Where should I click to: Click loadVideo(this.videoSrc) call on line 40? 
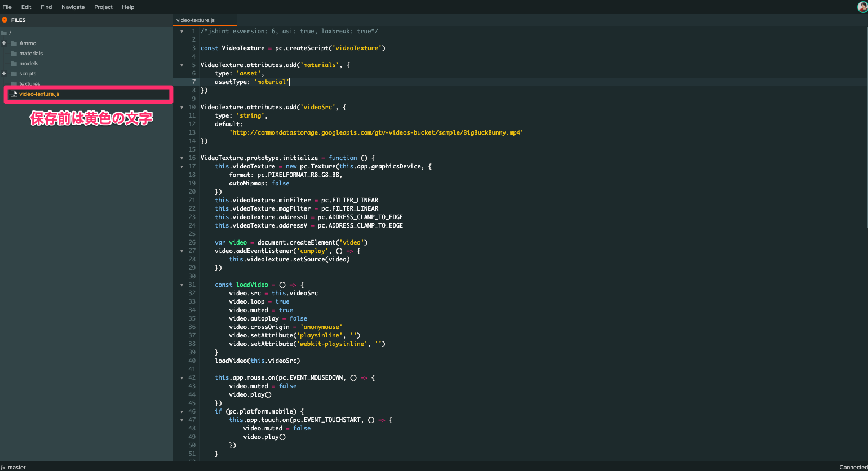tap(257, 361)
